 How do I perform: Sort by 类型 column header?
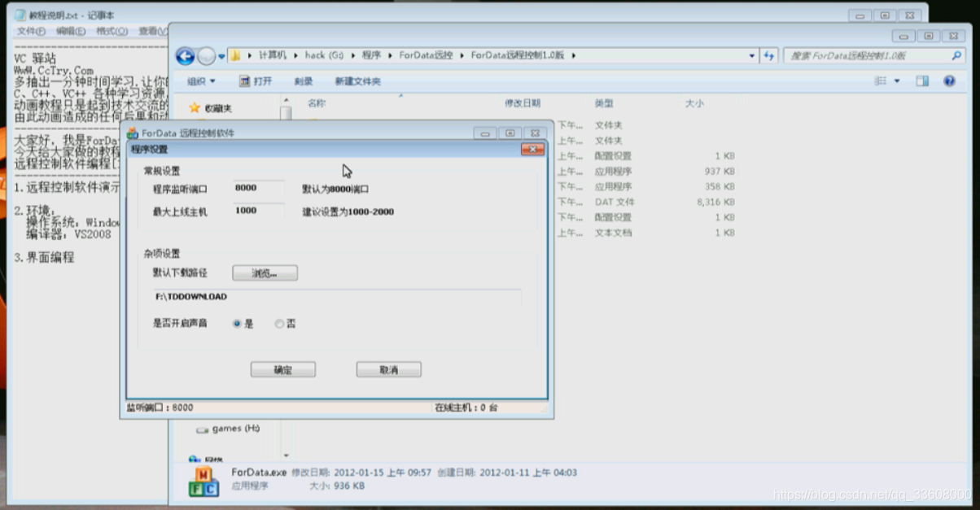(x=604, y=103)
